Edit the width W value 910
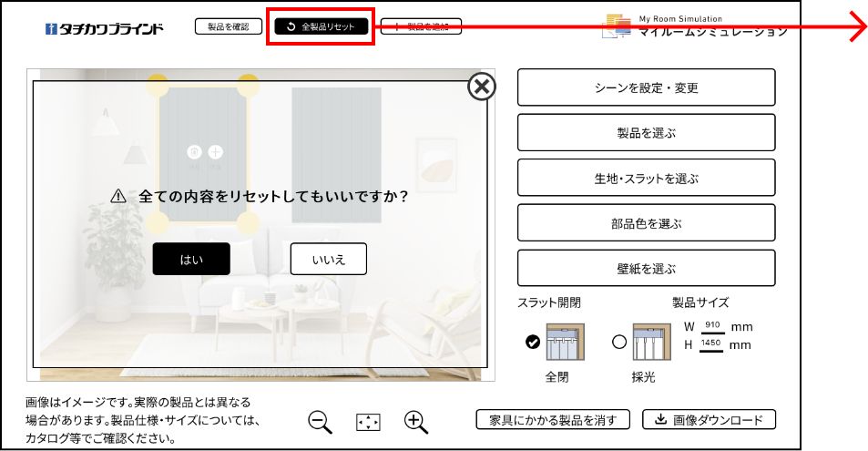The image size is (868, 451). coord(712,326)
